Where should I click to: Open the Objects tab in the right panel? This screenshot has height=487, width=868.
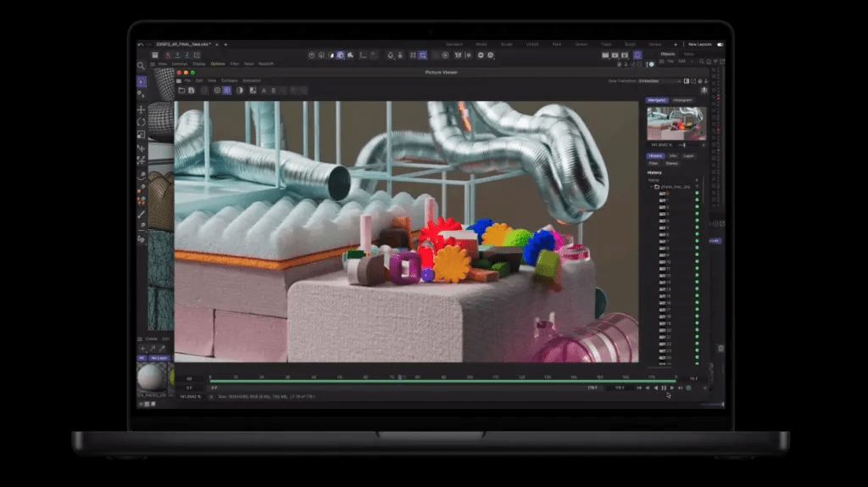(668, 53)
